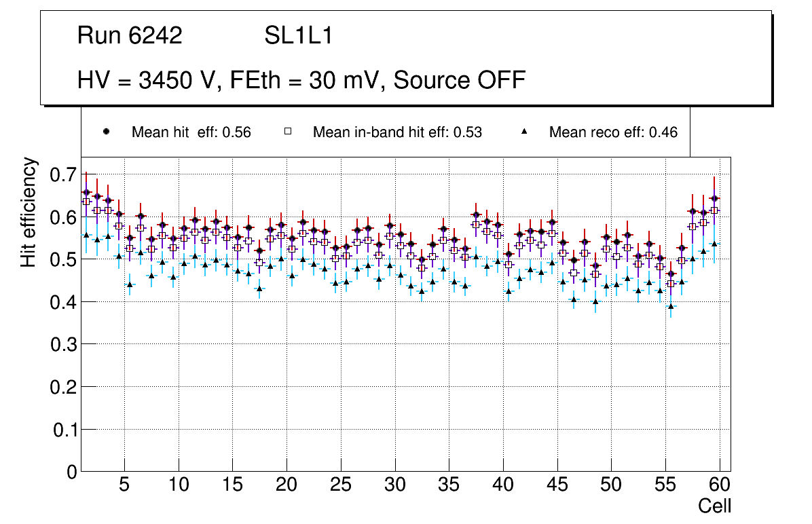Select the 'Mean in-band hit eff: 0.53' label
Image resolution: width=812 pixels, height=524 pixels.
[397, 133]
